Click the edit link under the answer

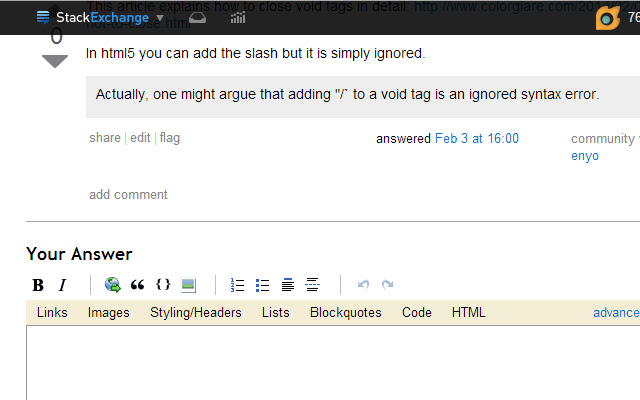(x=140, y=138)
